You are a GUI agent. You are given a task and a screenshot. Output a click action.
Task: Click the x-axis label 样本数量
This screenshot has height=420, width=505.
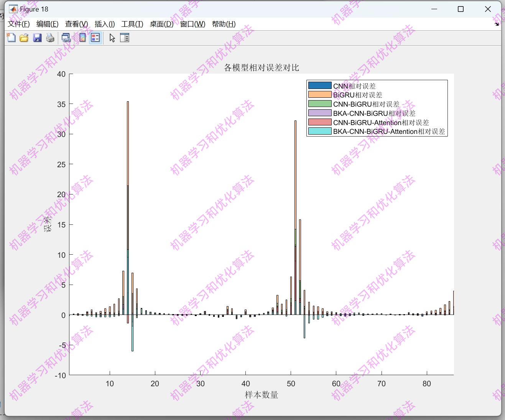pos(262,395)
